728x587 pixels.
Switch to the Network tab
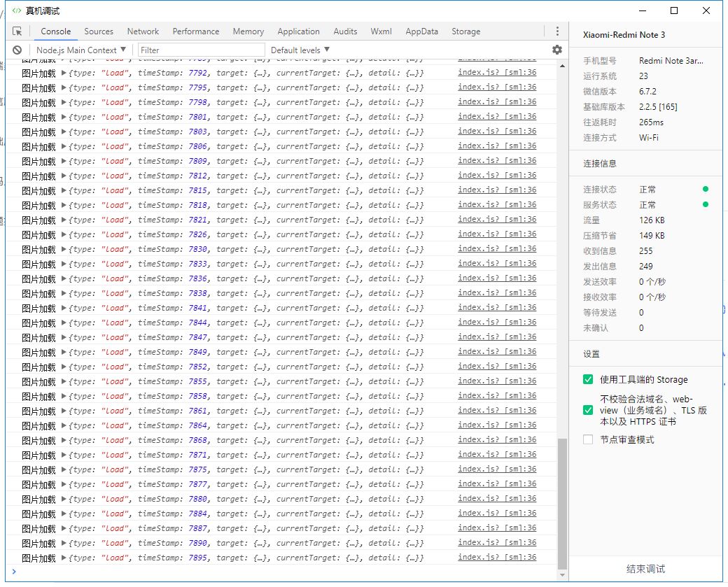coord(143,31)
